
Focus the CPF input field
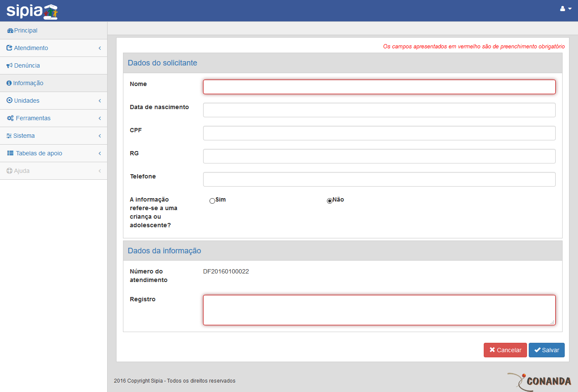[379, 133]
